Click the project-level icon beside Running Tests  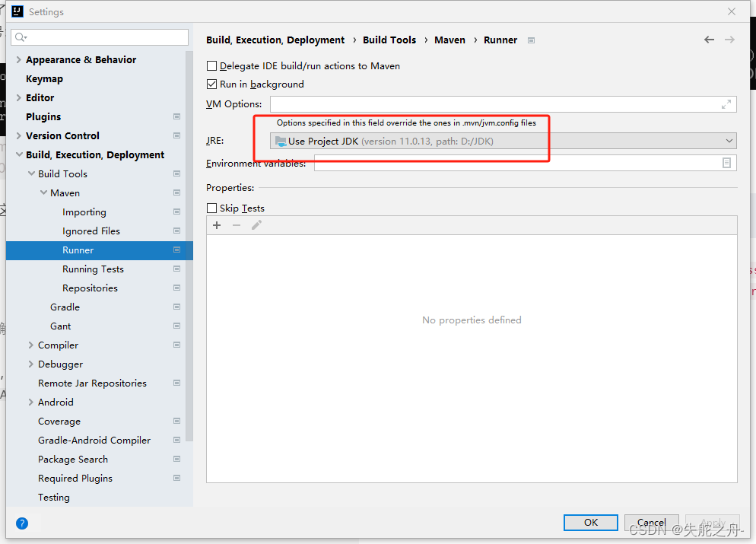coord(177,269)
